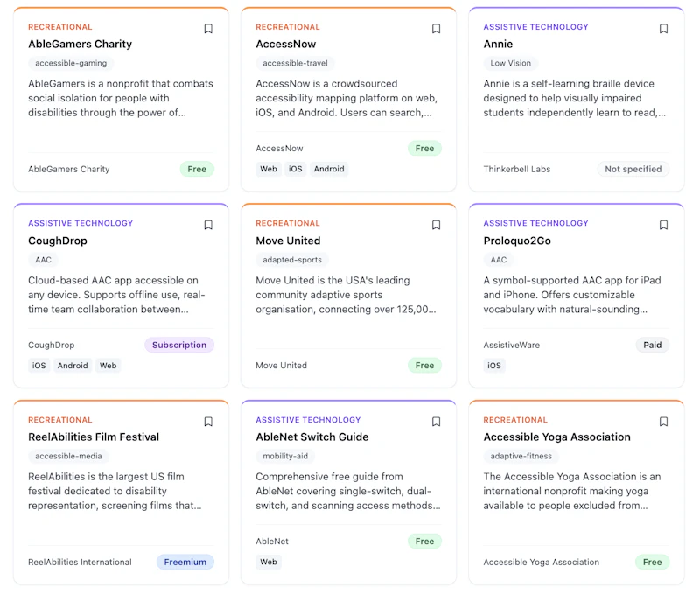Bookmark the AccessNow resource

point(436,29)
